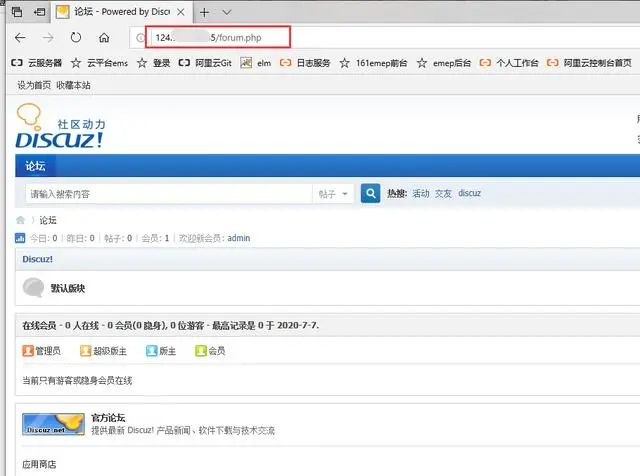Select the 论坛 navigation tab
The image size is (640, 476).
[x=35, y=166]
